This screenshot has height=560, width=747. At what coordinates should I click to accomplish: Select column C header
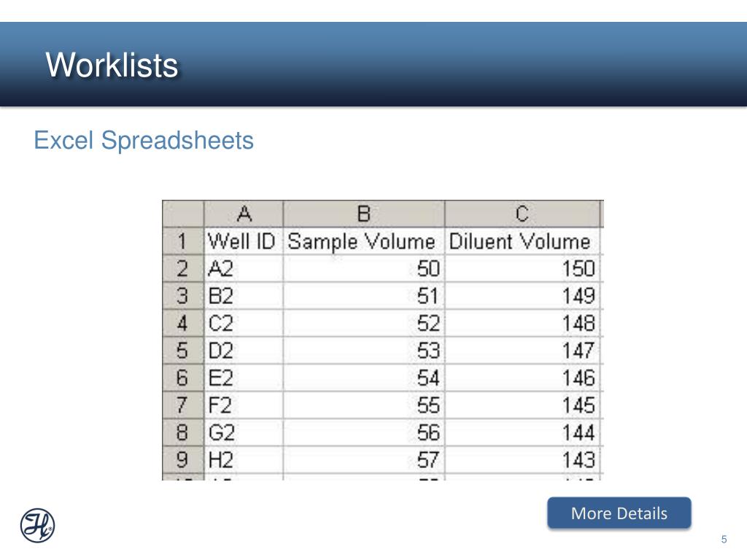coord(522,214)
